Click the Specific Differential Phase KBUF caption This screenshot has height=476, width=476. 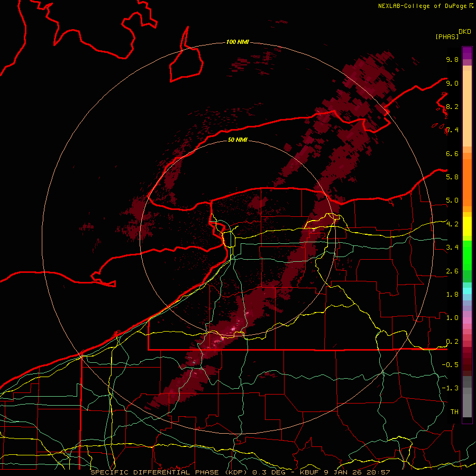tap(241, 472)
